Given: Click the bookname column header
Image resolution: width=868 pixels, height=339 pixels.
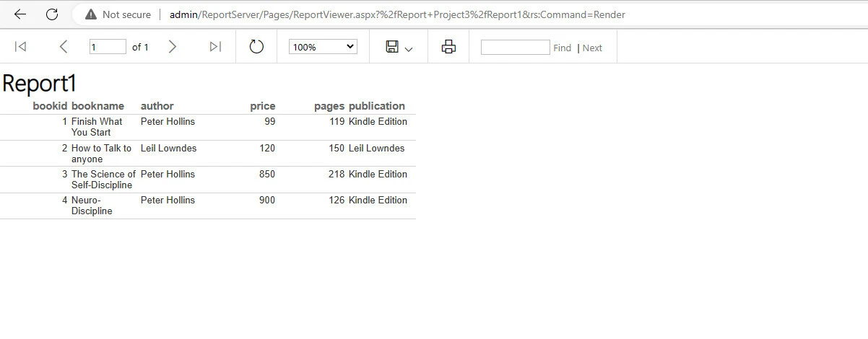Looking at the screenshot, I should [x=97, y=106].
